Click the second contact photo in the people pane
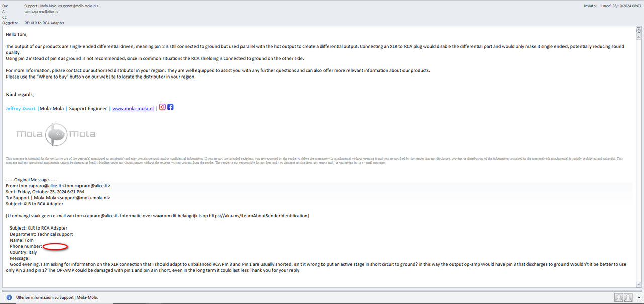644x304 pixels. [628, 297]
